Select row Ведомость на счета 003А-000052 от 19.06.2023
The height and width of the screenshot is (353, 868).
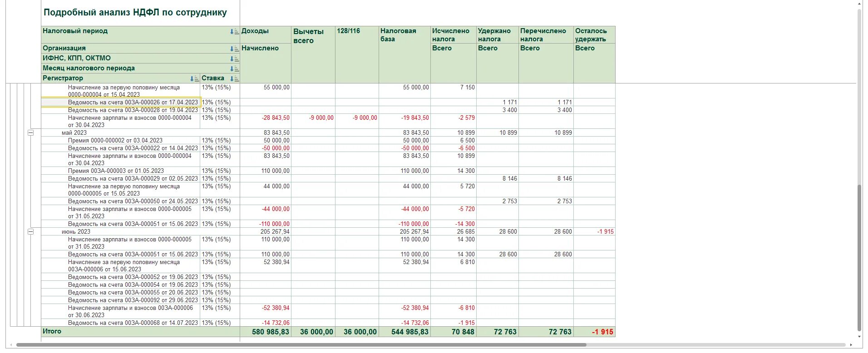pos(133,277)
